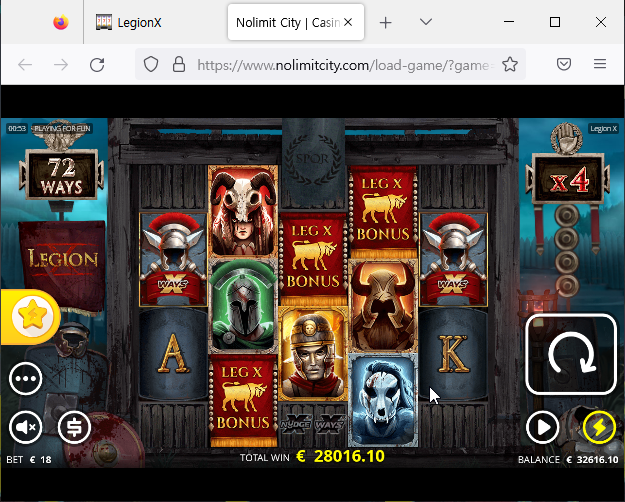
Task: Click the Balance € 32616.10 display
Action: pyautogui.click(x=568, y=459)
